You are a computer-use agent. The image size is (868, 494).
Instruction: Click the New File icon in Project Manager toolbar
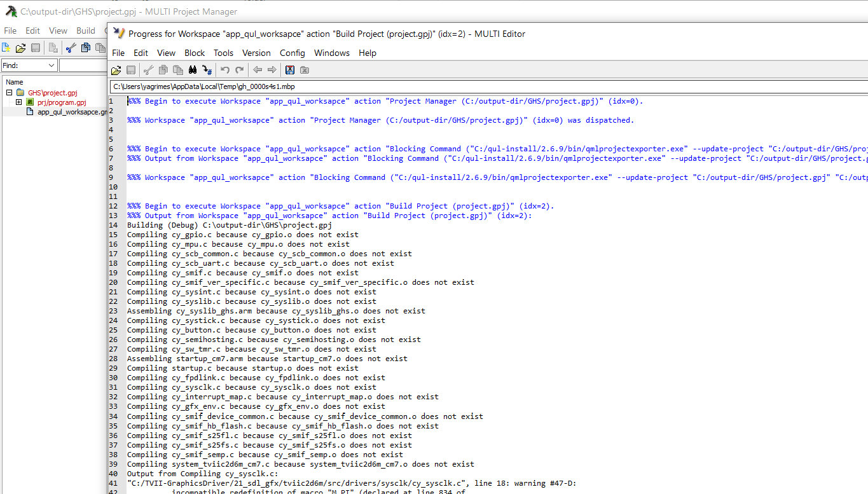pos(6,47)
